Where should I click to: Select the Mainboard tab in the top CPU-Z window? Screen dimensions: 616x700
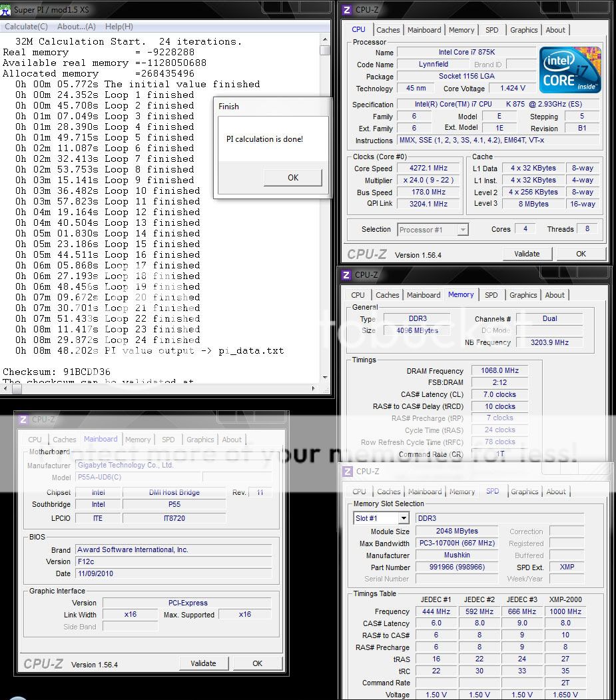click(x=424, y=30)
